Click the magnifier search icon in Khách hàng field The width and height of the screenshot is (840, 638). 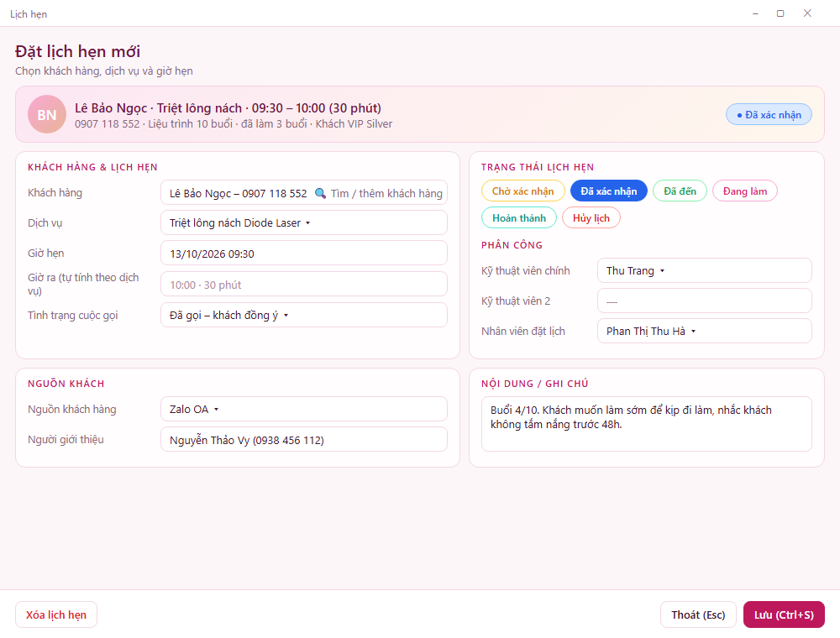tap(320, 193)
